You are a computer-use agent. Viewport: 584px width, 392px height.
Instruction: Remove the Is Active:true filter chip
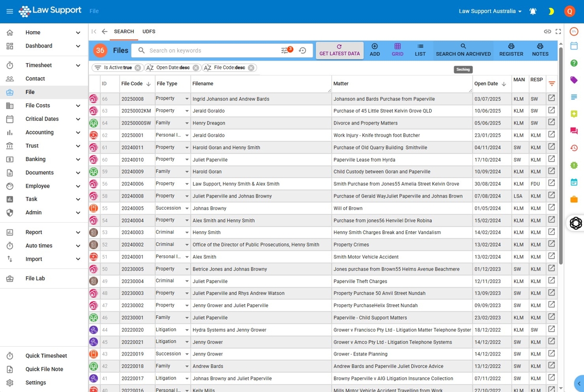(x=138, y=68)
